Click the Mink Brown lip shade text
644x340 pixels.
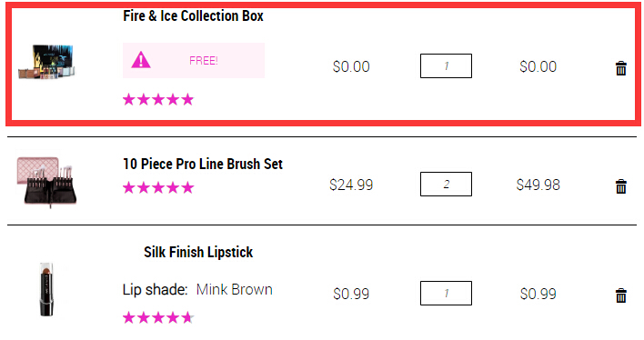click(x=234, y=289)
